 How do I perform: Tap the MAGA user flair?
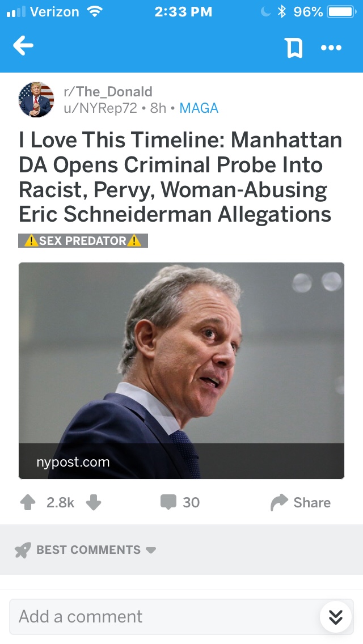click(x=199, y=108)
